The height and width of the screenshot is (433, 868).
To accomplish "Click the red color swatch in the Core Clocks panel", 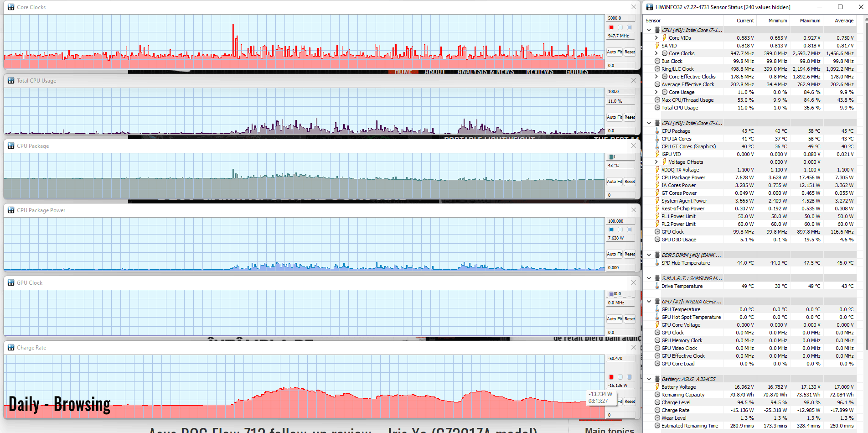I will pyautogui.click(x=611, y=27).
